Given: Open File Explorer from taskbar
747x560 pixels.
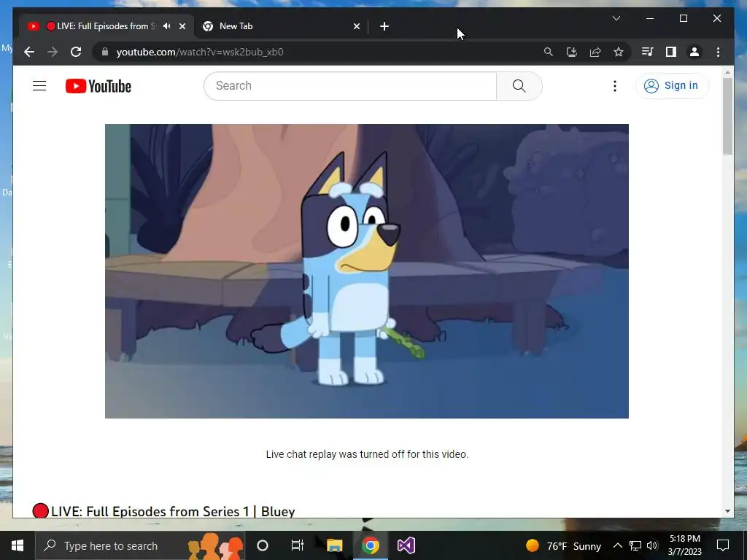Looking at the screenshot, I should [x=334, y=545].
